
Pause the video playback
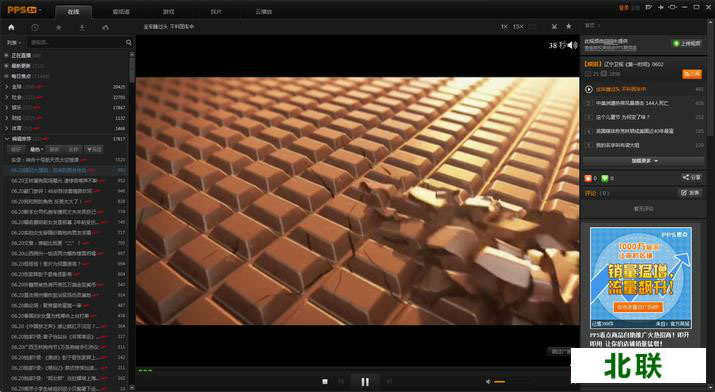point(365,382)
